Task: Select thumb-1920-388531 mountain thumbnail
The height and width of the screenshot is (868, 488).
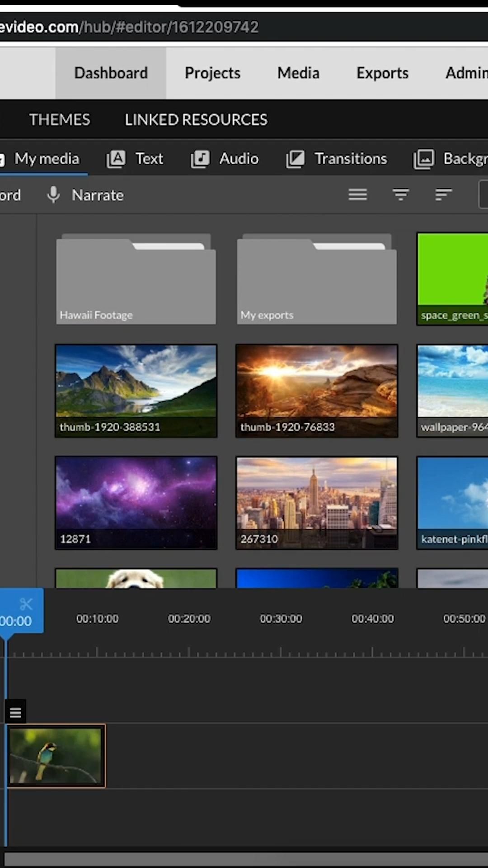Action: [x=136, y=391]
